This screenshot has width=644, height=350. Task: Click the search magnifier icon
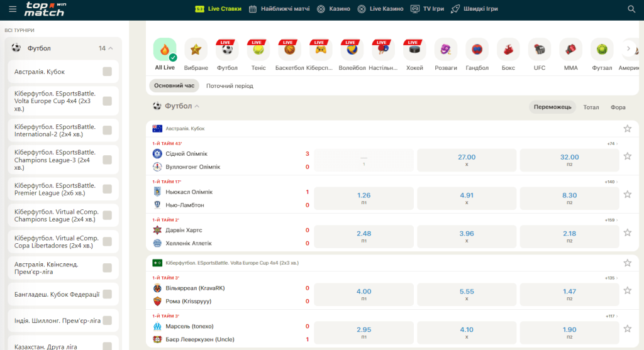(631, 9)
